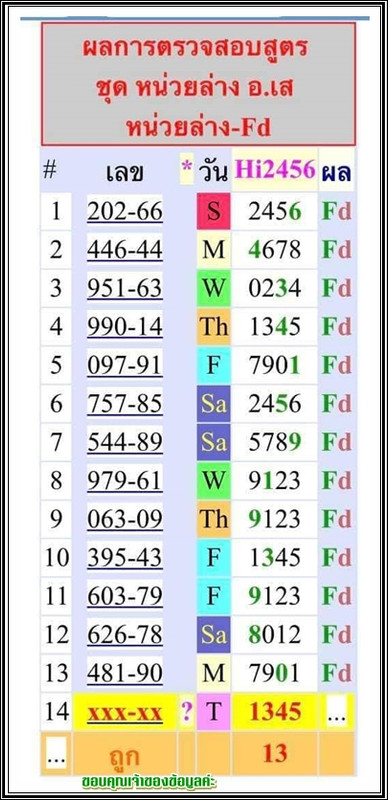
Task: Click the 'ผลการตรวจสอบสูตร' title line
Action: point(195,49)
